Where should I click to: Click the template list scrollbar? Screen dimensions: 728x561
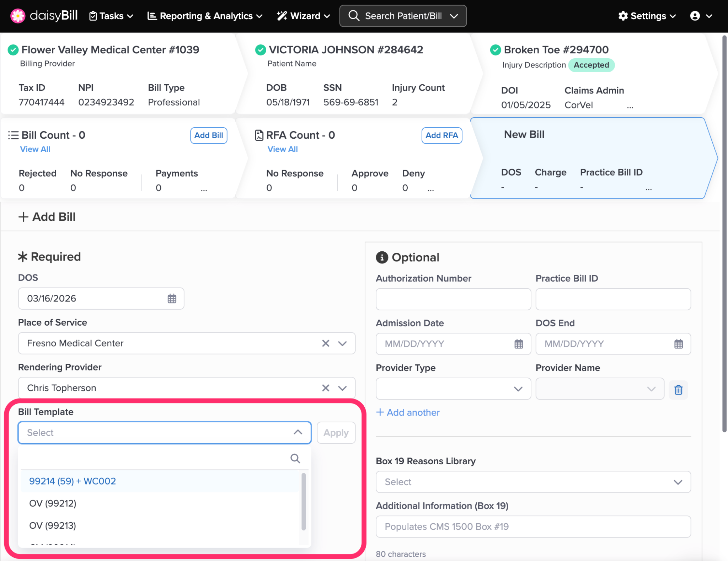(304, 501)
